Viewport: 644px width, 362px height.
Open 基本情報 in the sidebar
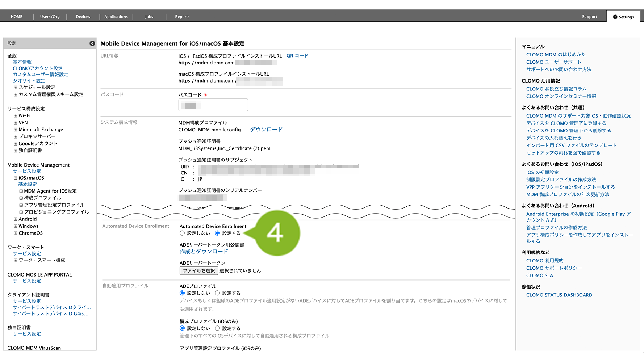click(22, 62)
